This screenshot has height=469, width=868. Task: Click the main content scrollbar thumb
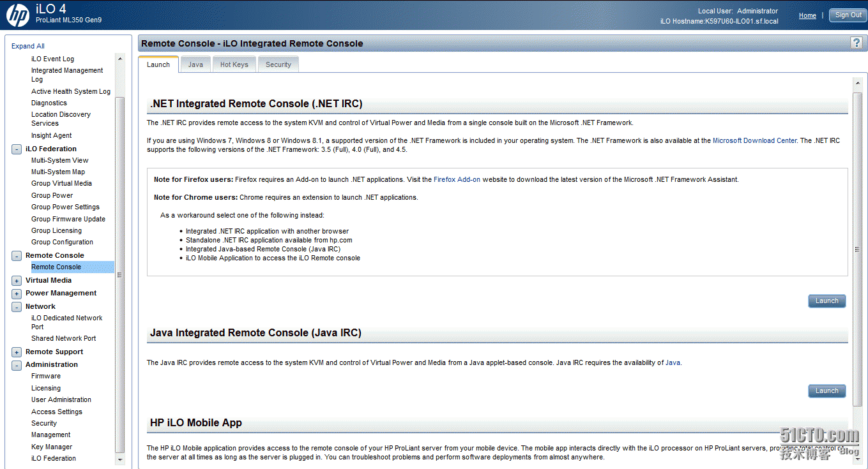(x=857, y=249)
